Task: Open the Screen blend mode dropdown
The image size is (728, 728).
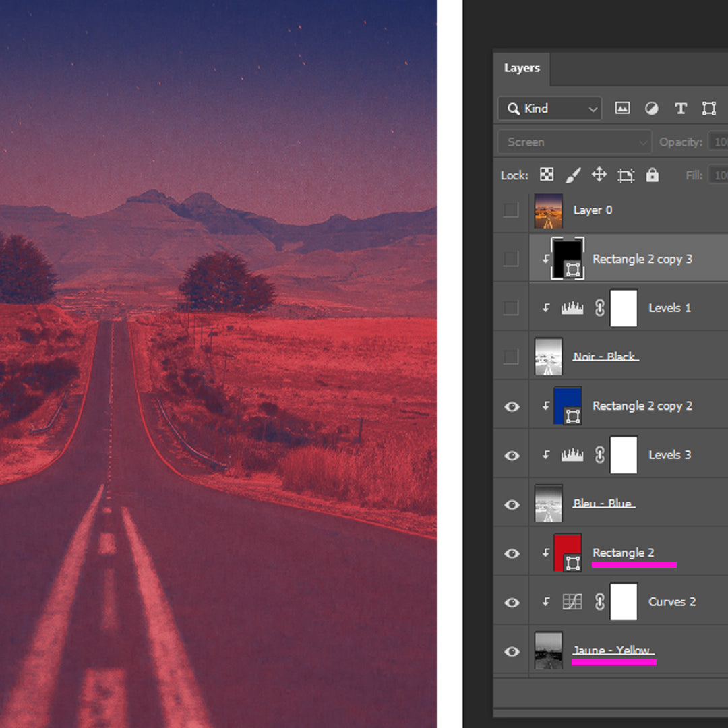Action: (x=574, y=142)
